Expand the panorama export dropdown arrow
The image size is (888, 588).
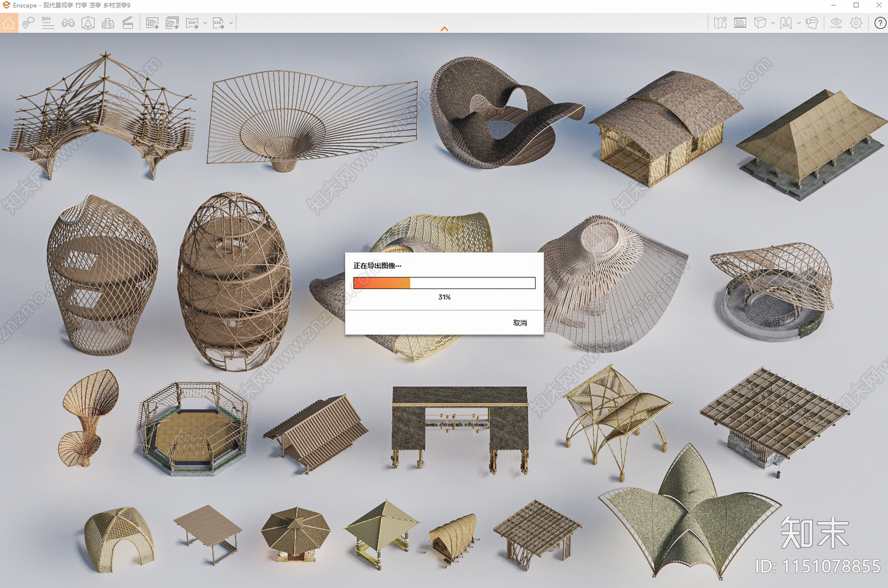coord(205,23)
